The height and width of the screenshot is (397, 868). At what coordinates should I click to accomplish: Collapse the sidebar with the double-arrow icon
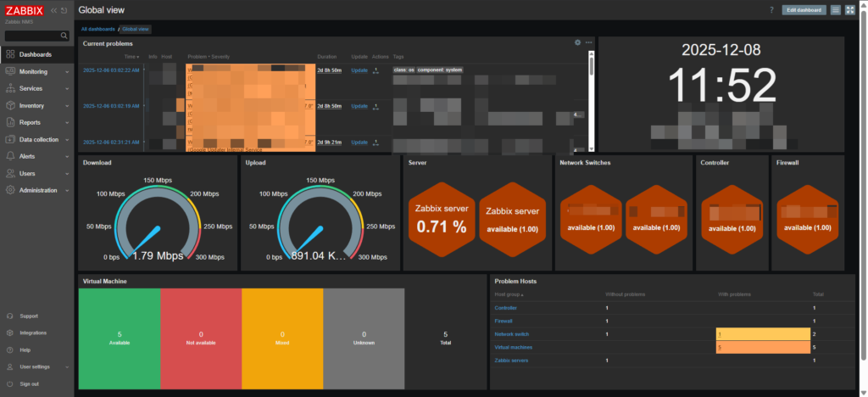coord(53,10)
